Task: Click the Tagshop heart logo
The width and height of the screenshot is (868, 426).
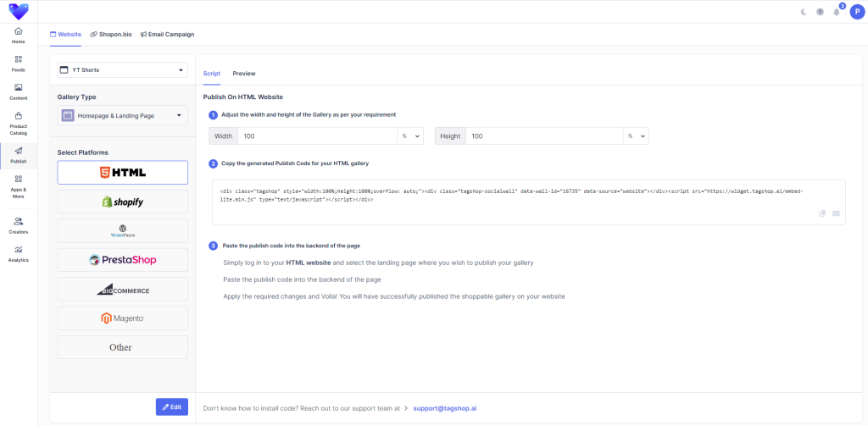Action: [x=19, y=11]
